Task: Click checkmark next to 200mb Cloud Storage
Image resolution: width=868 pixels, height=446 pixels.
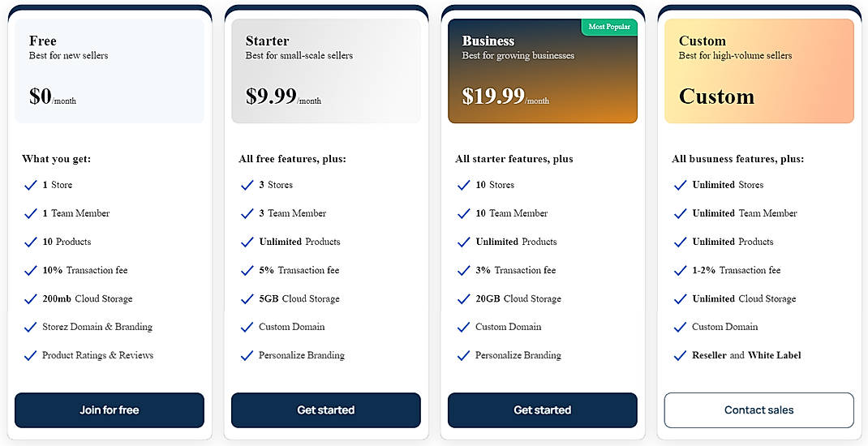Action: pyautogui.click(x=30, y=298)
